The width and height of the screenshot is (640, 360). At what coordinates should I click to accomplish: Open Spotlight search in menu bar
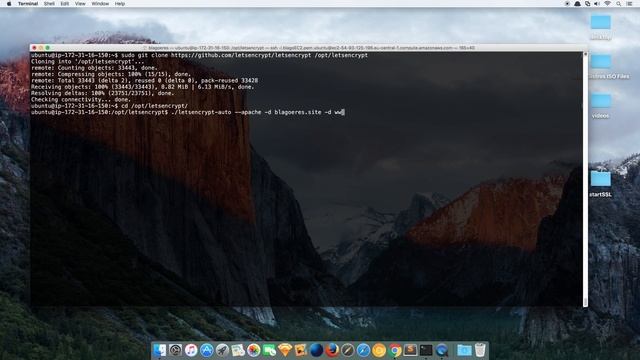(618, 4)
